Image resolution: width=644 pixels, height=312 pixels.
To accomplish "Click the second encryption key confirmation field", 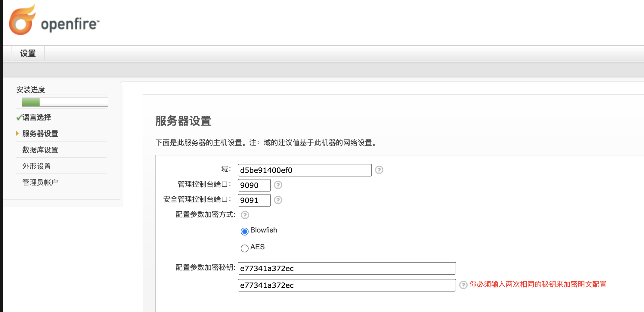I will point(347,285).
